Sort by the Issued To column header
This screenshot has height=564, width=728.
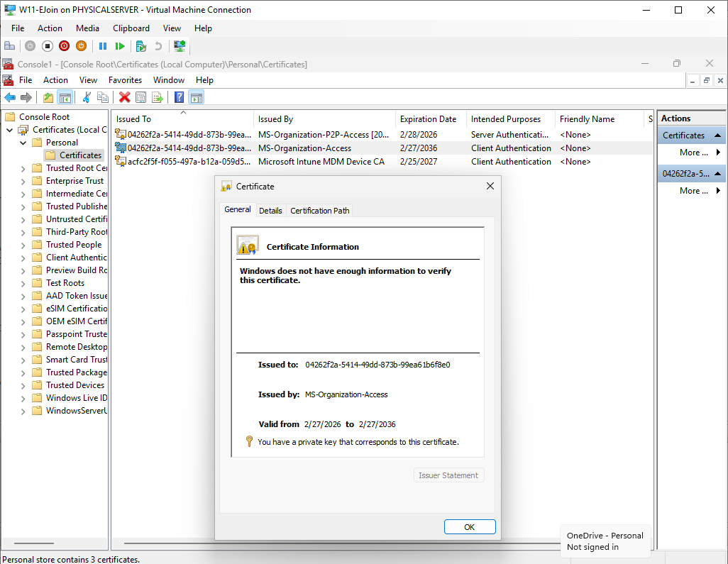pos(183,119)
